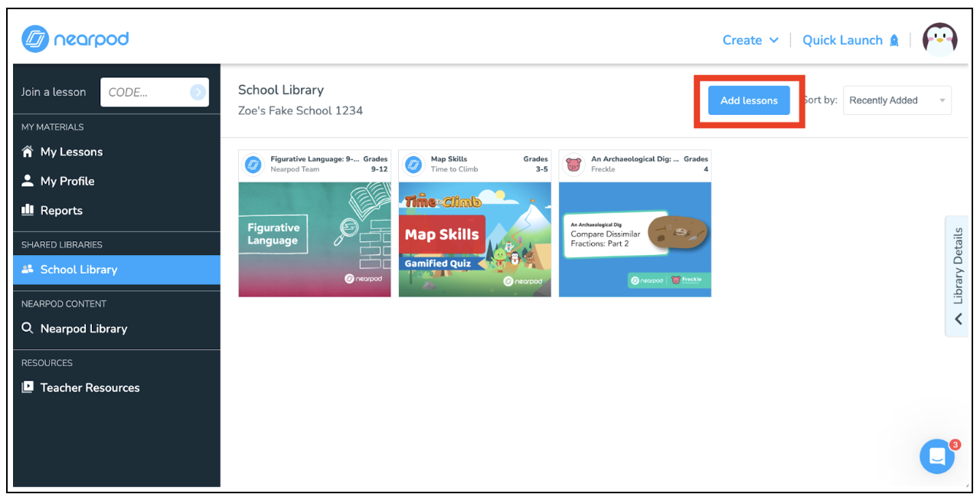980x504 pixels.
Task: Click the Quick Launch bell icon
Action: (894, 40)
